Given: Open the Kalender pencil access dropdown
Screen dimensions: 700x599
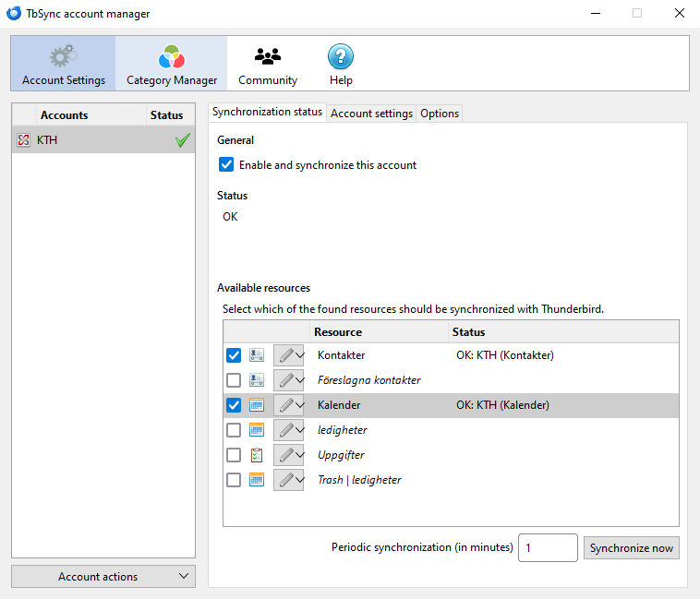Looking at the screenshot, I should [289, 405].
